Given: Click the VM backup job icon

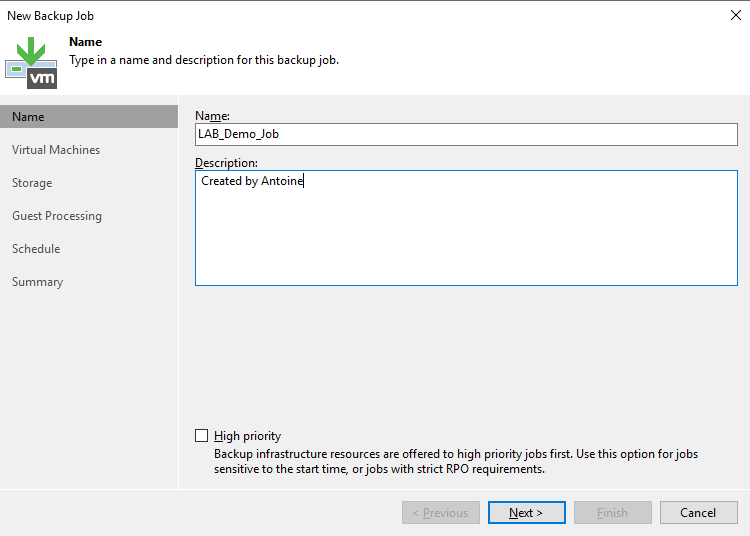Looking at the screenshot, I should (31, 63).
